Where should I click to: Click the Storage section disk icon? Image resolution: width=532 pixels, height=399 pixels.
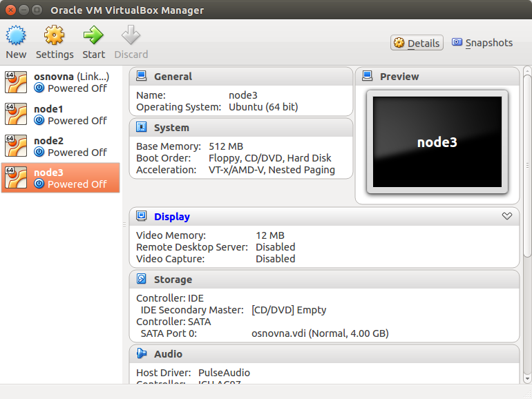[x=142, y=279]
